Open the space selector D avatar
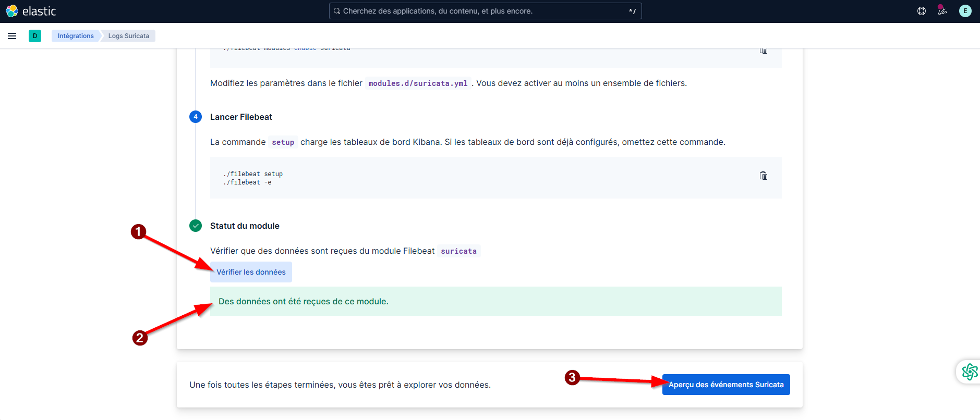Viewport: 980px width, 420px height. click(35, 36)
